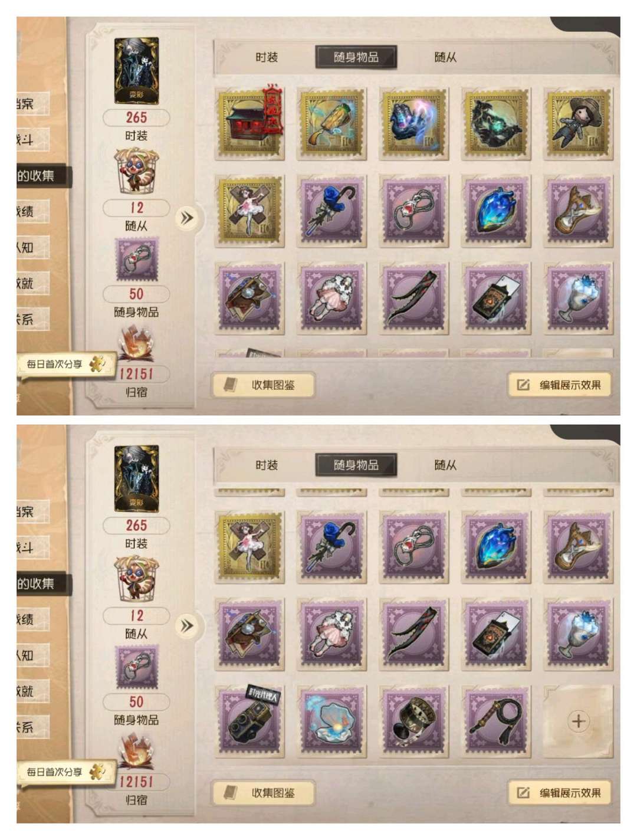Select the red pavilion accessory stamp
The image size is (637, 840).
point(250,124)
